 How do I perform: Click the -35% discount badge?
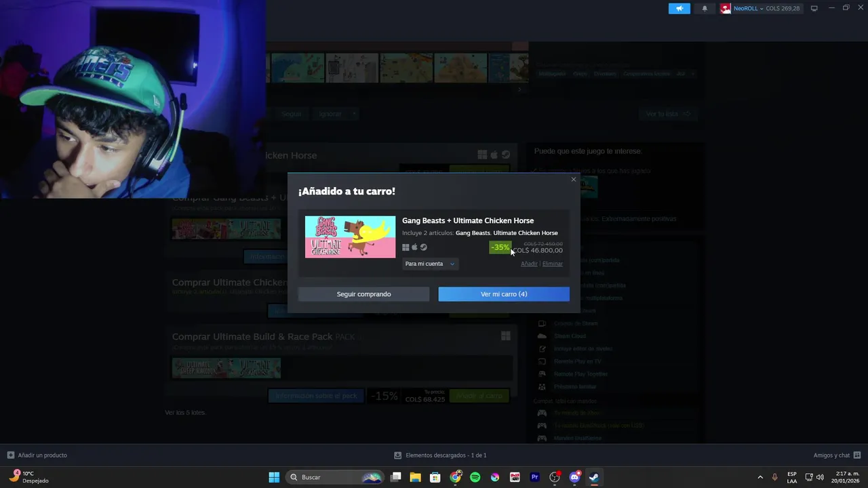(x=500, y=247)
